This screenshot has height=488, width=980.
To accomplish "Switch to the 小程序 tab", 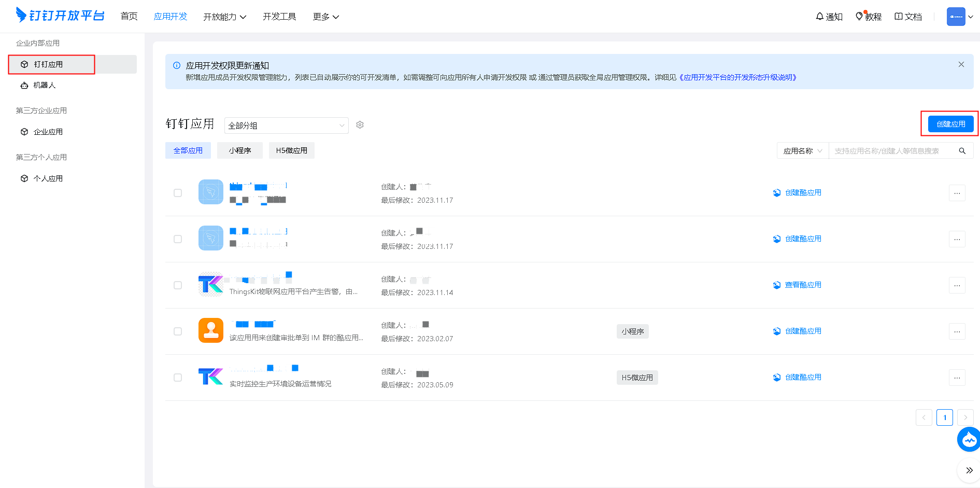I will pyautogui.click(x=239, y=150).
